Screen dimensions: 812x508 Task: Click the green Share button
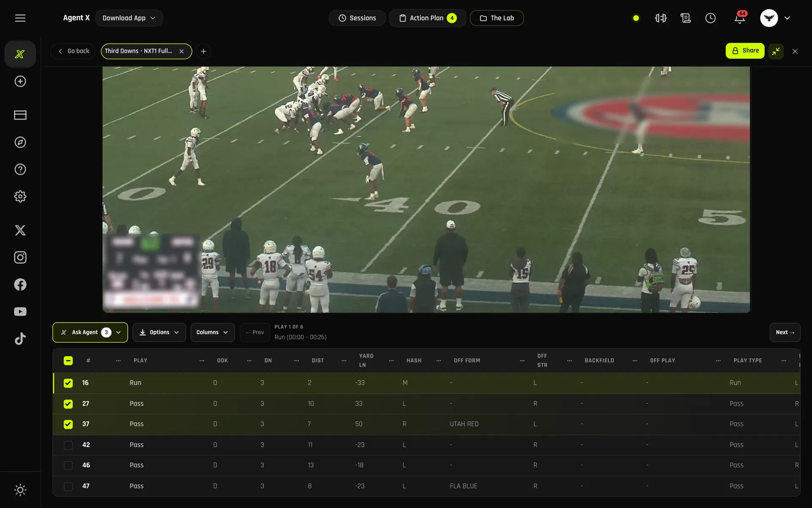point(745,51)
